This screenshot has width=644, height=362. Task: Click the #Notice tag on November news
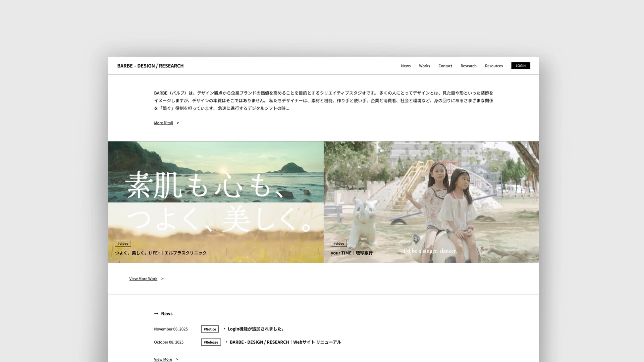click(x=210, y=329)
